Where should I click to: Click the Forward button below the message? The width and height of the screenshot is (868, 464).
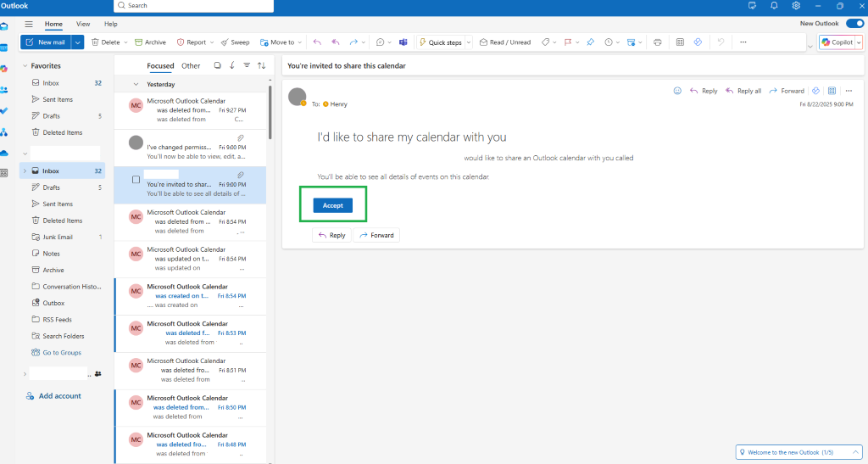click(376, 235)
